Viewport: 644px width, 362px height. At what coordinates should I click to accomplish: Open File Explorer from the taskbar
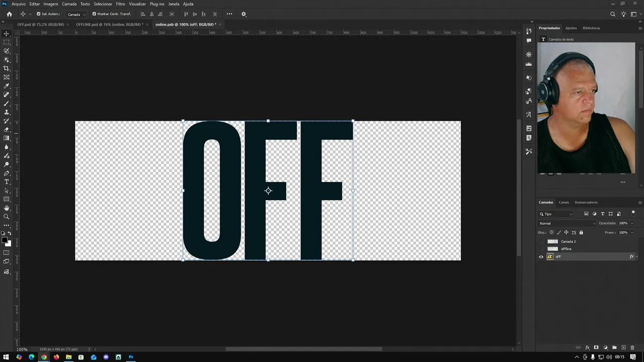point(68,357)
